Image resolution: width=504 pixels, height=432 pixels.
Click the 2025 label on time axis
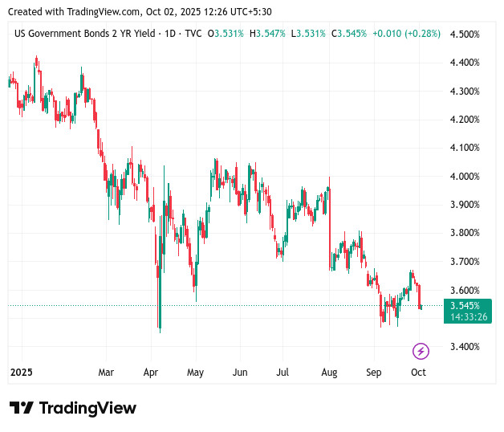click(x=20, y=373)
